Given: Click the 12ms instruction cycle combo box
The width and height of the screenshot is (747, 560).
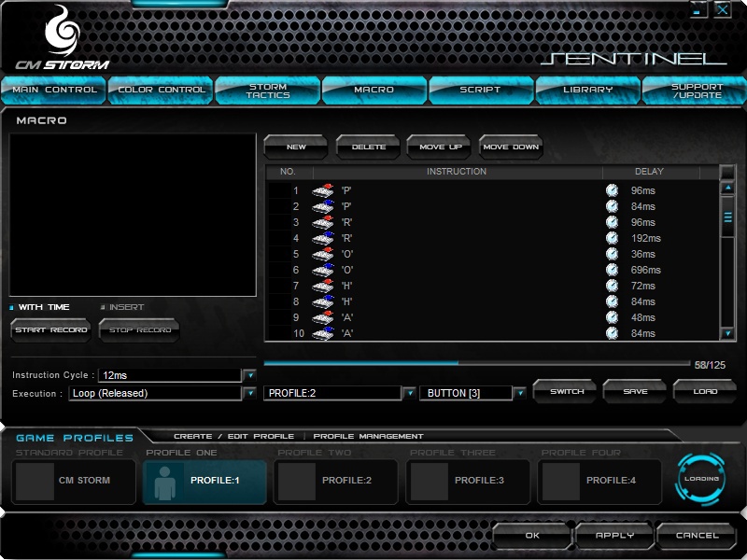Looking at the screenshot, I should pyautogui.click(x=170, y=375).
